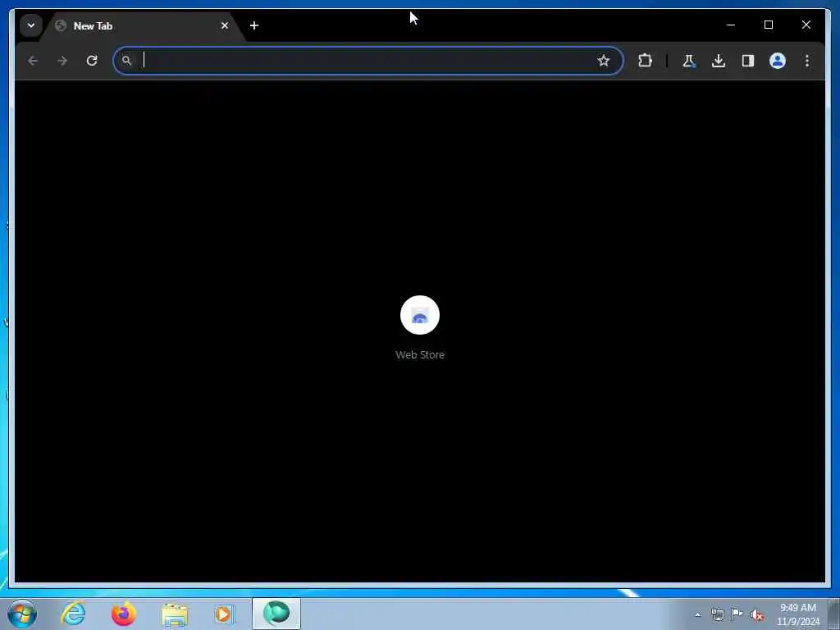This screenshot has width=840, height=630.
Task: Launch Internet Explorer from taskbar
Action: pos(73,614)
